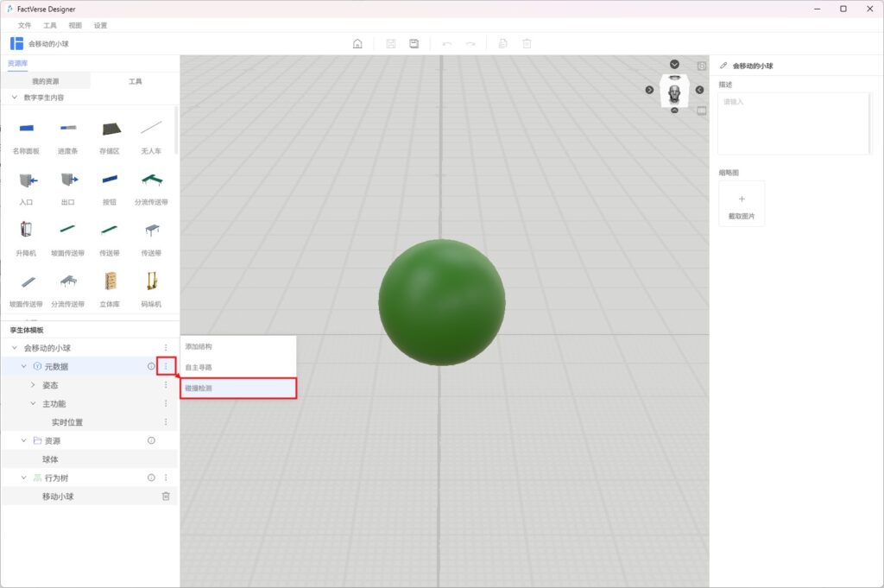Open the 文件 menu

click(24, 25)
